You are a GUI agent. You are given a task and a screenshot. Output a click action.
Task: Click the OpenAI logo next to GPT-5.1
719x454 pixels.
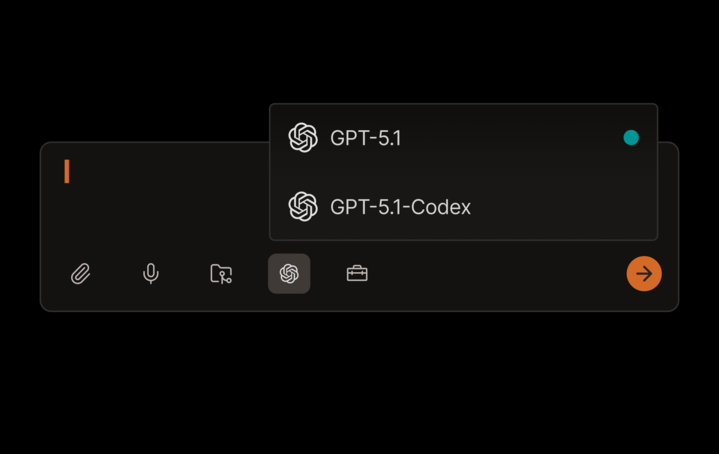[x=303, y=138]
